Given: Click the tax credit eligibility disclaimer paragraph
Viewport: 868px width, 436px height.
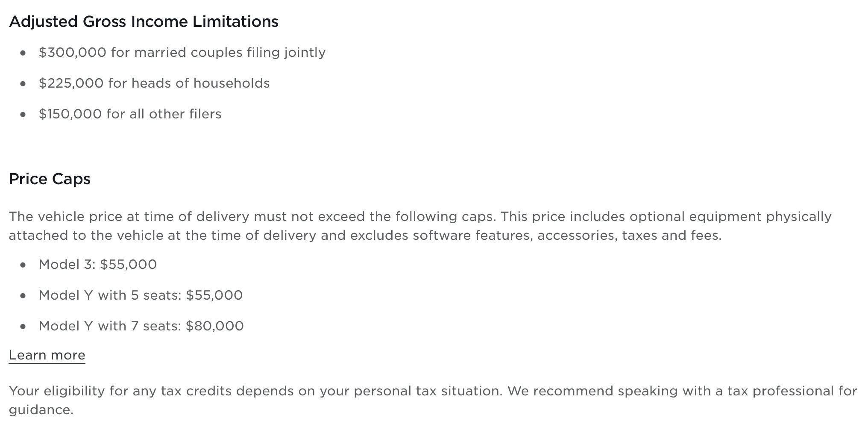Looking at the screenshot, I should coord(433,400).
